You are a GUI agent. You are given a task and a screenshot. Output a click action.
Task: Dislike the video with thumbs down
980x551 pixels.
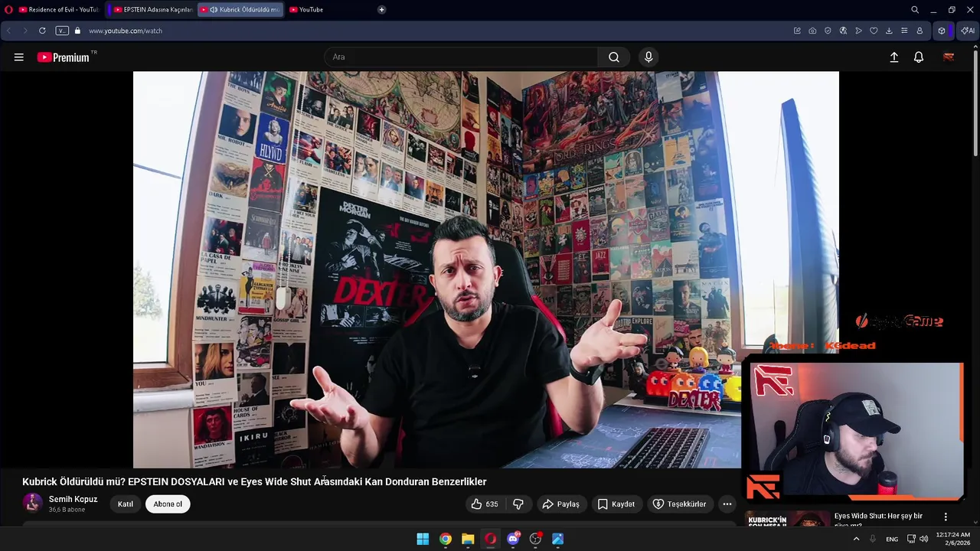point(518,504)
